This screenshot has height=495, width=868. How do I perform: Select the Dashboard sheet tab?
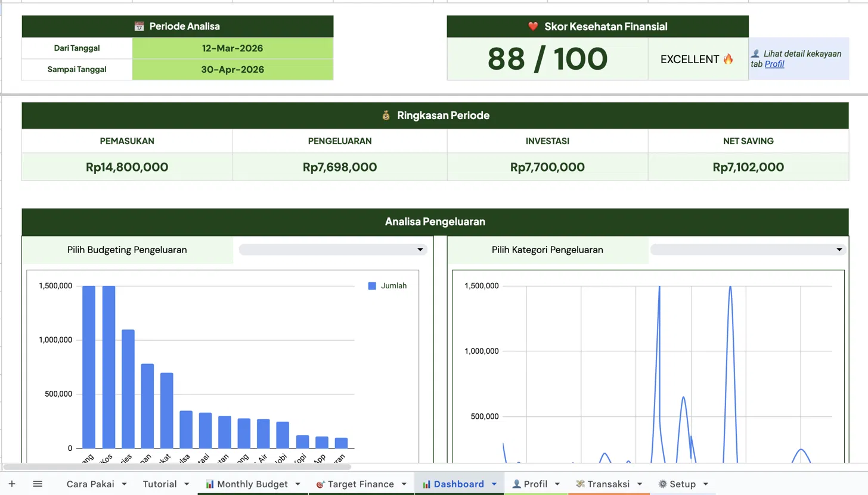(458, 484)
